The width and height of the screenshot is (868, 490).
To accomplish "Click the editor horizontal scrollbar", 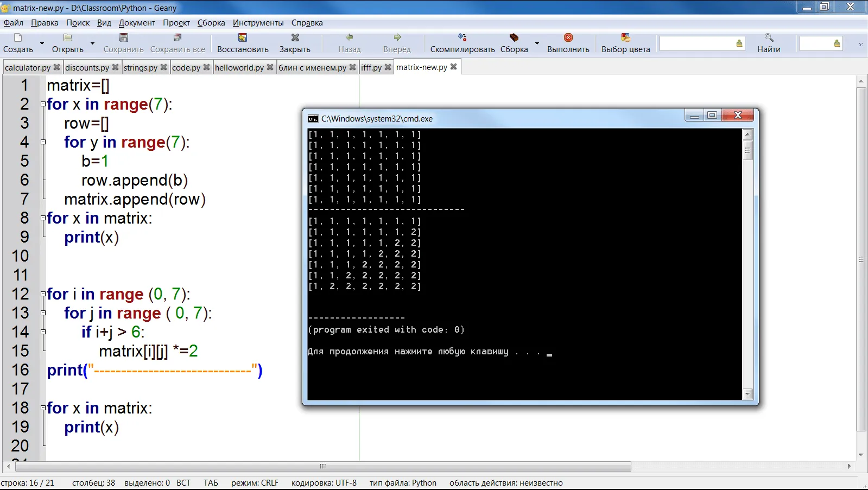I will tap(322, 466).
